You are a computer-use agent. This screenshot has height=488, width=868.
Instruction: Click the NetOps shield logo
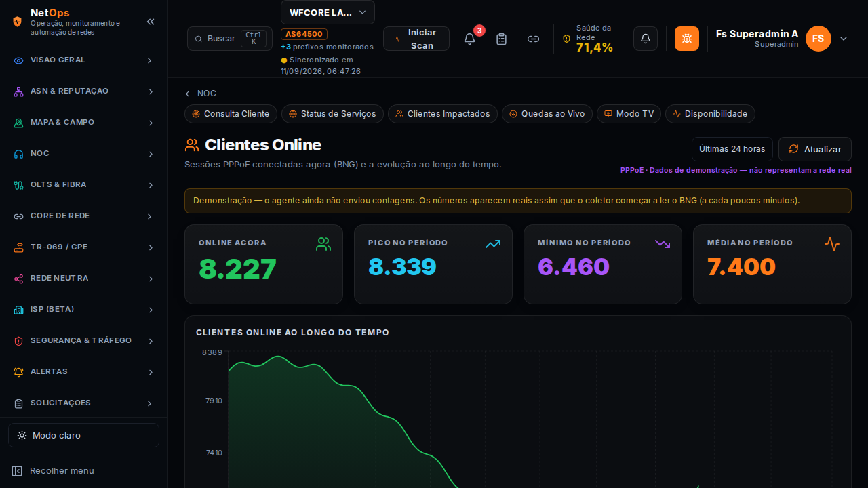coord(18,22)
